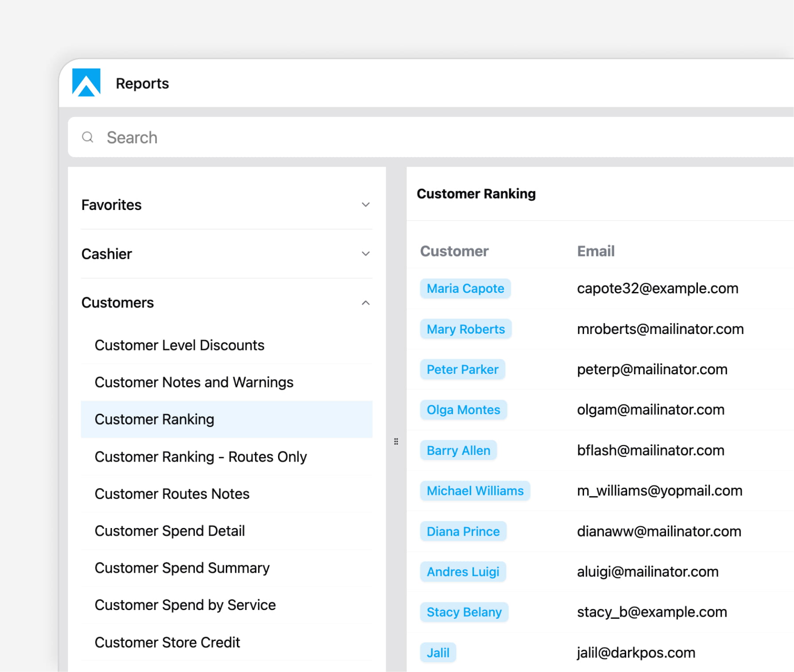The width and height of the screenshot is (794, 672).
Task: Open Barry Allen customer link
Action: 458,451
